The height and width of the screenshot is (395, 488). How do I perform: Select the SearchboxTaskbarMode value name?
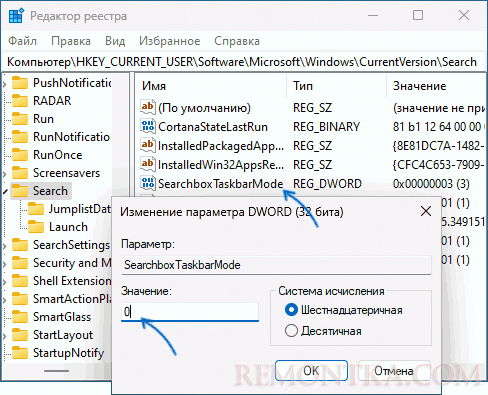220,184
